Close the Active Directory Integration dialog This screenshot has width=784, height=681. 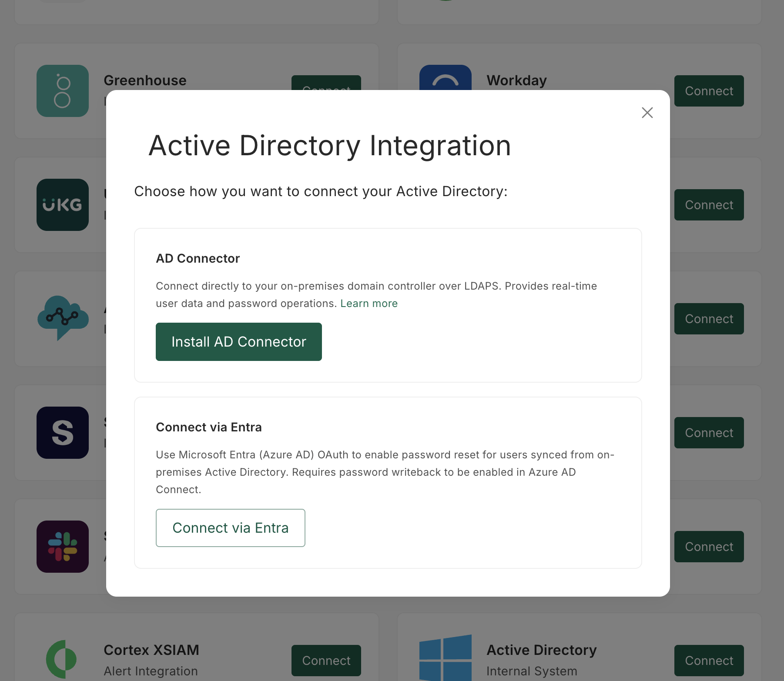click(x=647, y=113)
